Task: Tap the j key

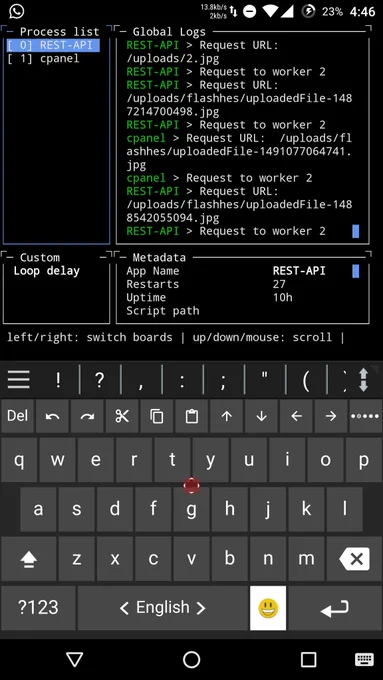Action: click(268, 509)
